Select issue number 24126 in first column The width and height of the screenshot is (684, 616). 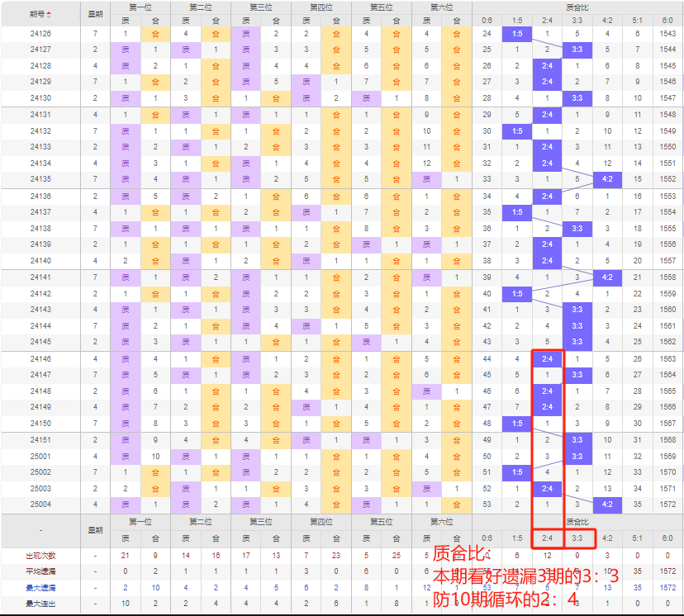pyautogui.click(x=40, y=34)
